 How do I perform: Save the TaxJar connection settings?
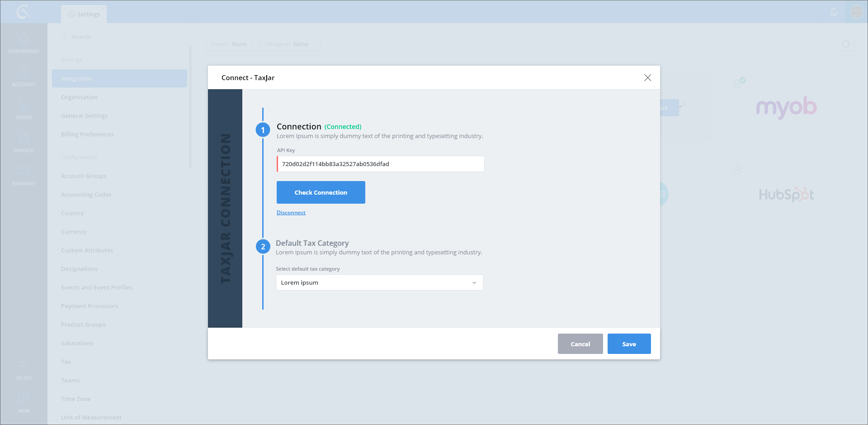click(x=629, y=344)
